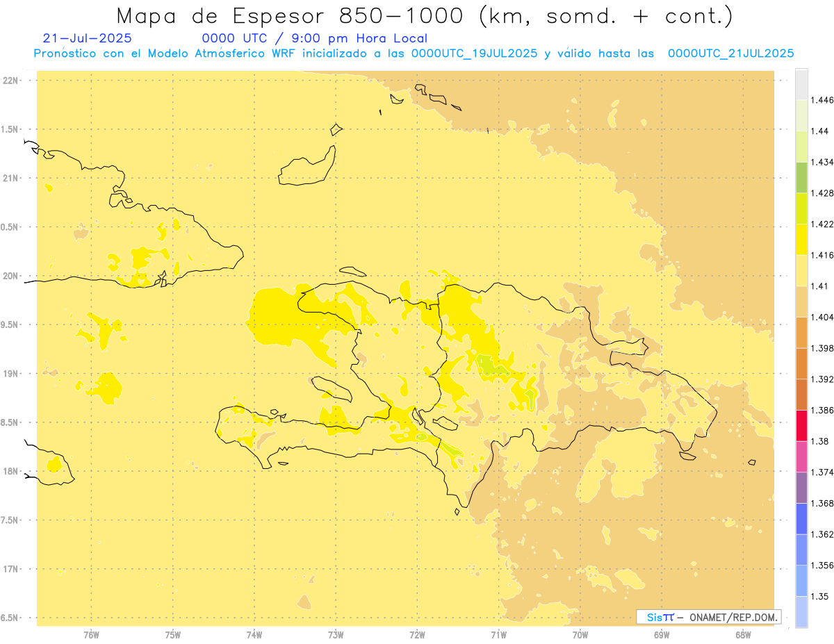The height and width of the screenshot is (644, 834).
Task: Click the purple swatch in the color legend
Action: (801, 488)
